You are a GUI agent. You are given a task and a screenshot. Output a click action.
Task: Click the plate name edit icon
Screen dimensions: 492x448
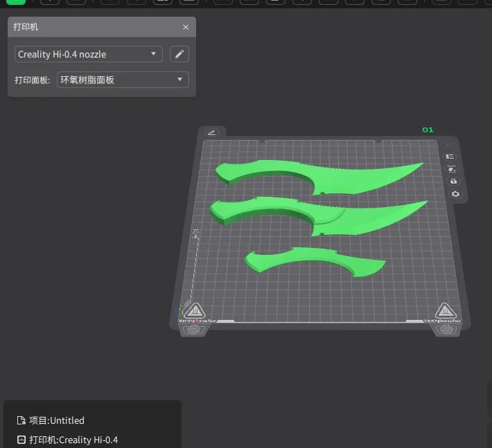(211, 132)
